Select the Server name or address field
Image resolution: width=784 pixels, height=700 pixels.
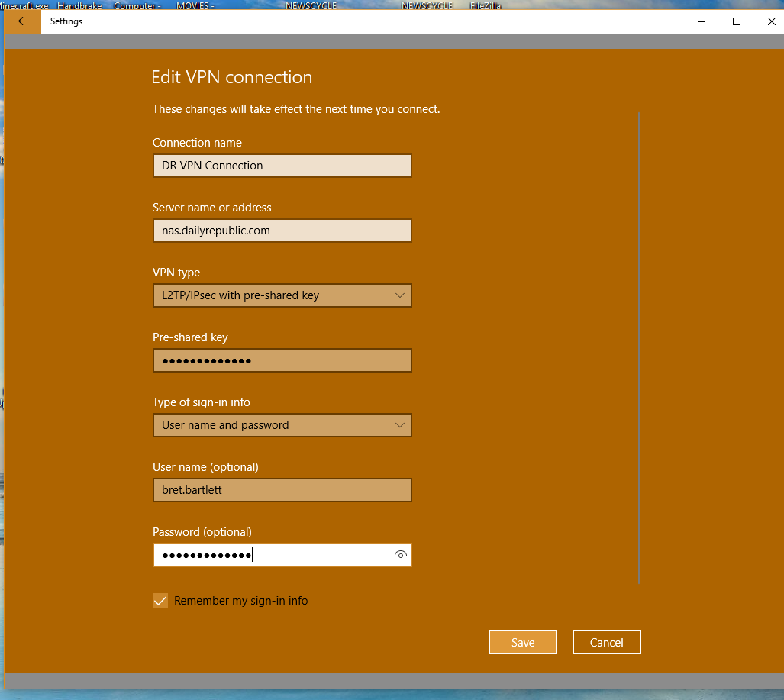[x=282, y=231]
